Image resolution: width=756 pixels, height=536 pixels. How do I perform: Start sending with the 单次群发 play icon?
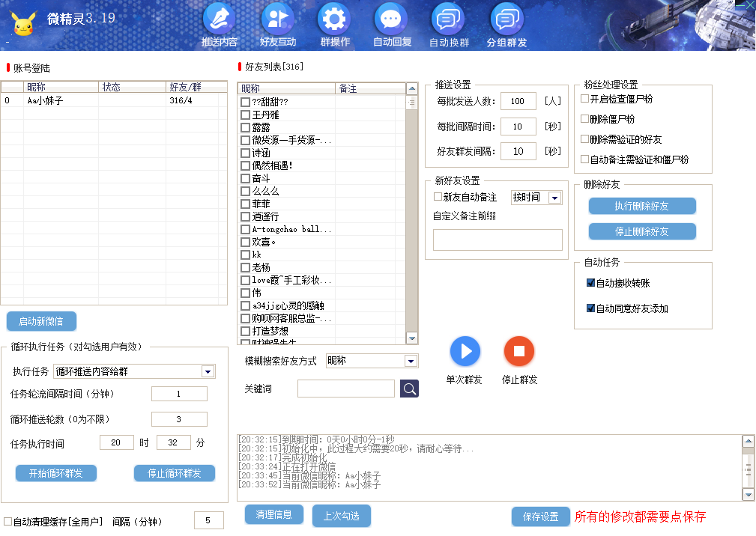[465, 352]
